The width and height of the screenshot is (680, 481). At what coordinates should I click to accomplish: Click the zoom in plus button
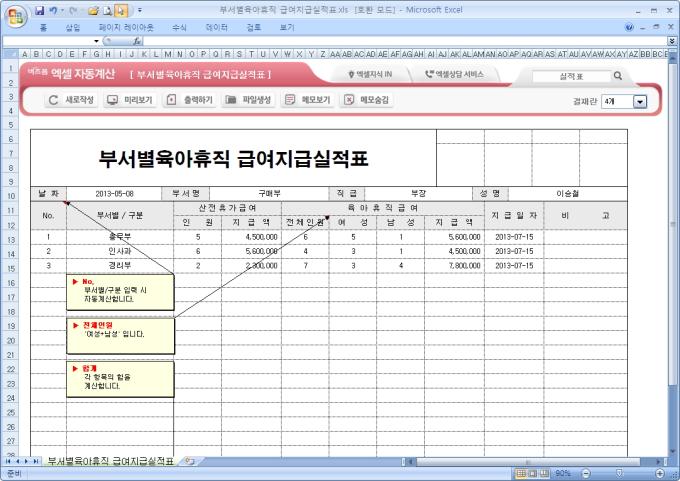click(x=660, y=473)
